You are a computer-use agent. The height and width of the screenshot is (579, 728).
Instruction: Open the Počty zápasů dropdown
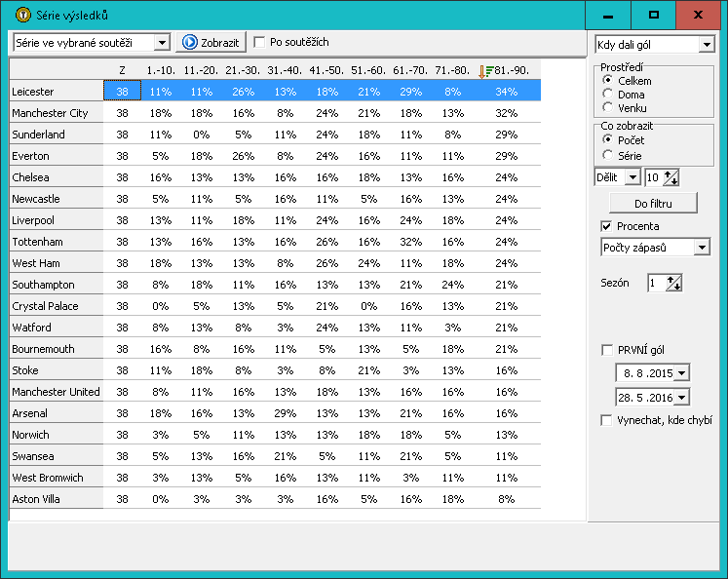coord(702,248)
